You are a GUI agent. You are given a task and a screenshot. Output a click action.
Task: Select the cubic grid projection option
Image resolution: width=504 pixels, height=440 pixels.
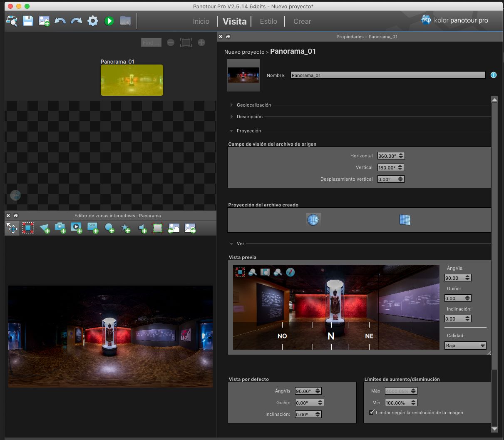coord(405,219)
